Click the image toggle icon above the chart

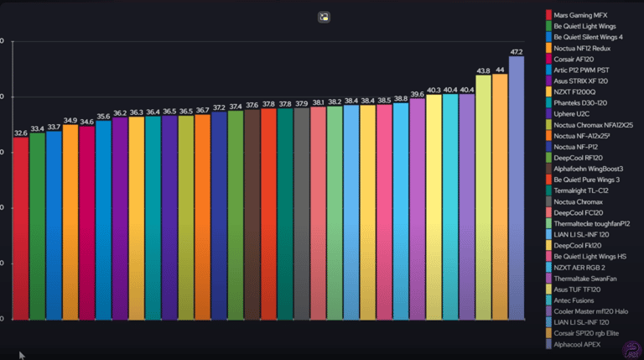pos(324,18)
